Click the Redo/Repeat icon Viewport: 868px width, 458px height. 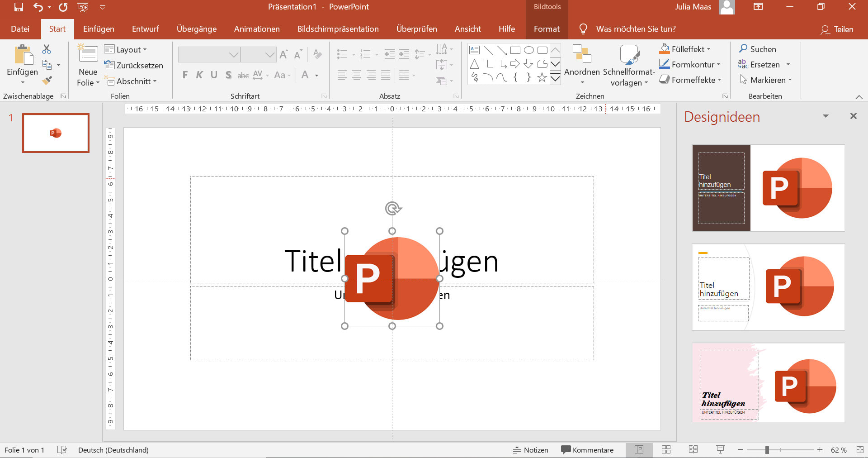pos(63,7)
